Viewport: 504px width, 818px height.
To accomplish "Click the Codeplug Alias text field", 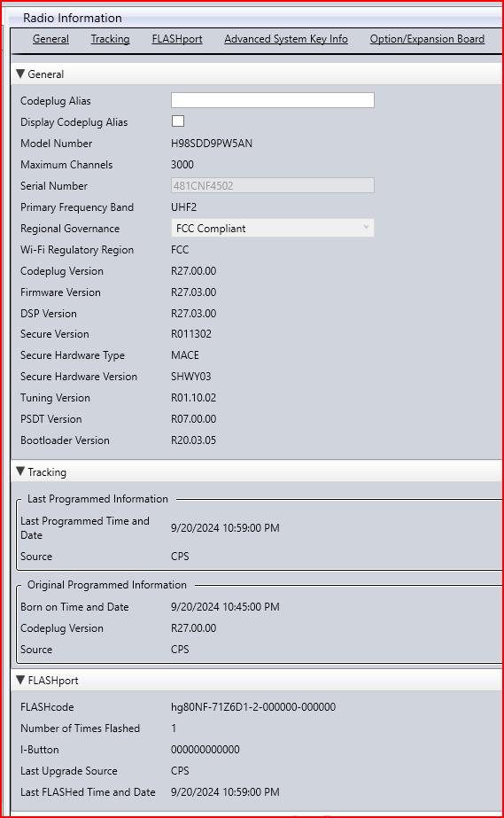I will [x=273, y=100].
